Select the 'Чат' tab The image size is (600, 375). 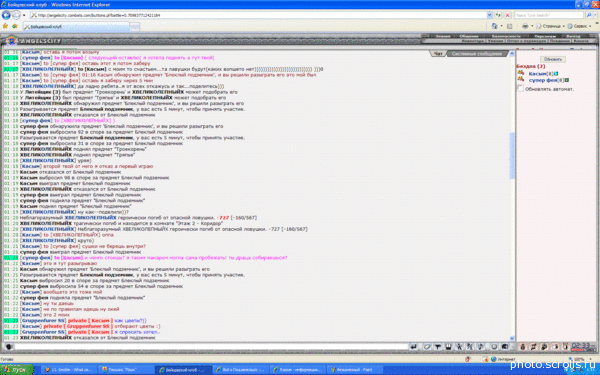pos(438,54)
